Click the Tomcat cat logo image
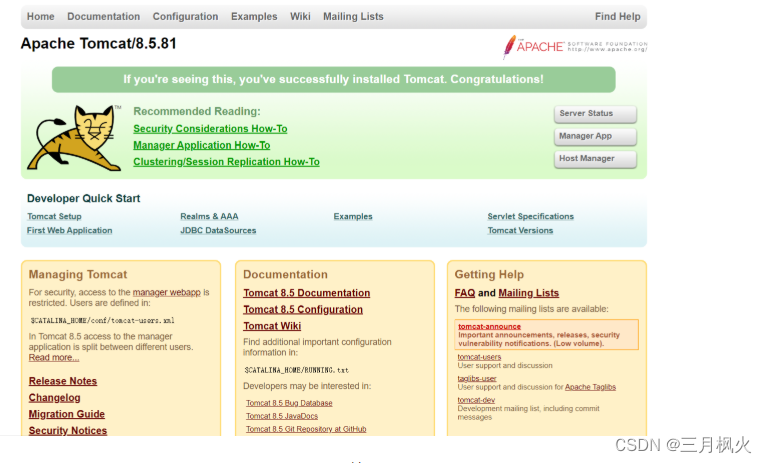 (x=74, y=138)
